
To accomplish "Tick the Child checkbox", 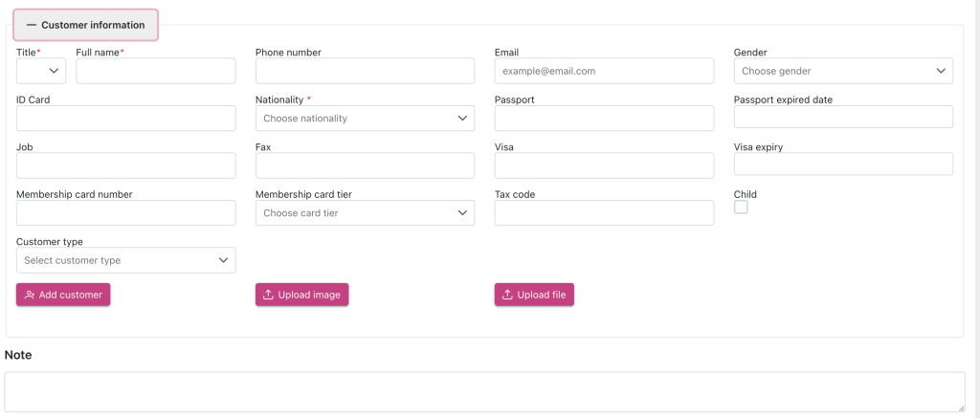I will tap(741, 208).
